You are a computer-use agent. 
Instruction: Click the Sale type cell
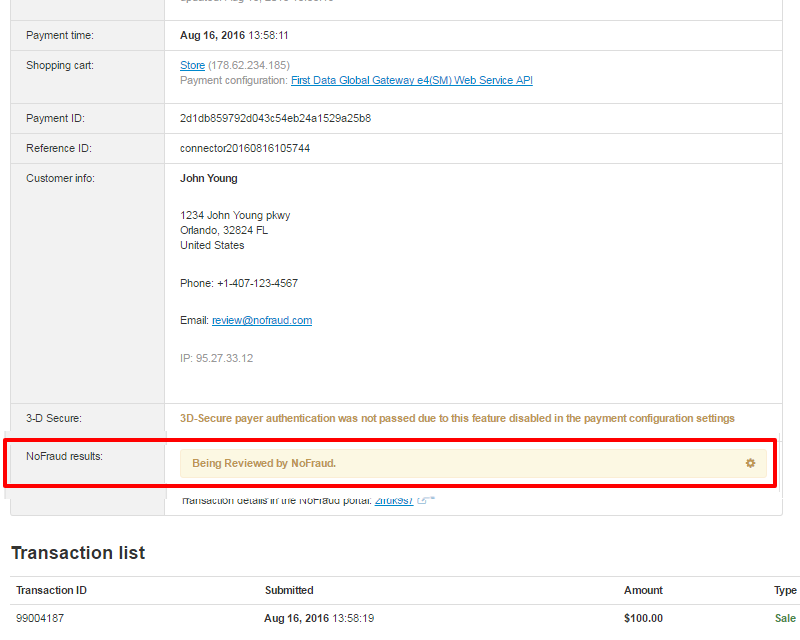pyautogui.click(x=785, y=618)
